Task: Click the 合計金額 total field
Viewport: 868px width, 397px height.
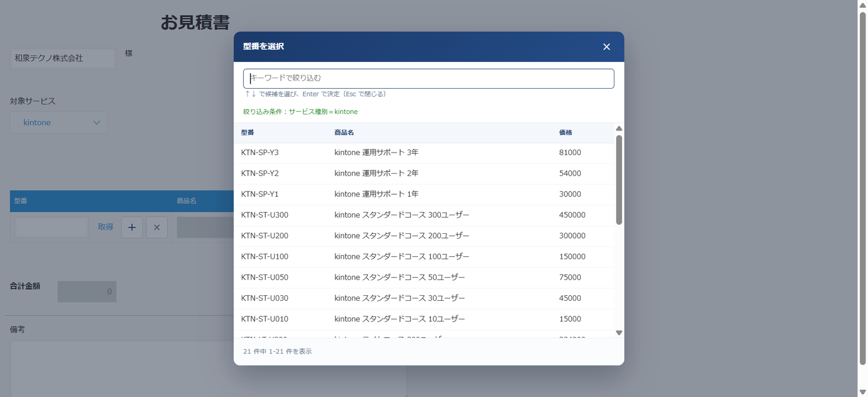Action: 87,292
